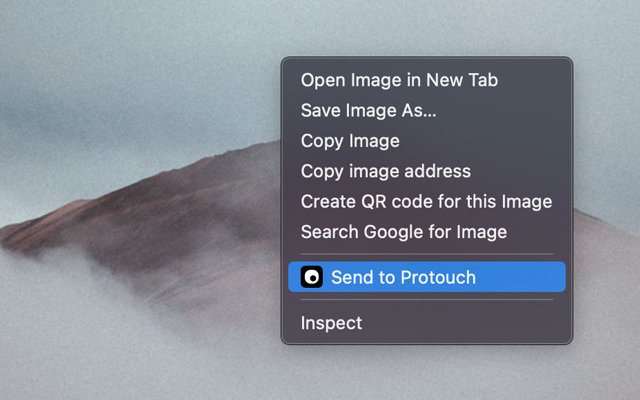Screen dimensions: 640x400
Task: Search Google for Image
Action: [x=427, y=232]
